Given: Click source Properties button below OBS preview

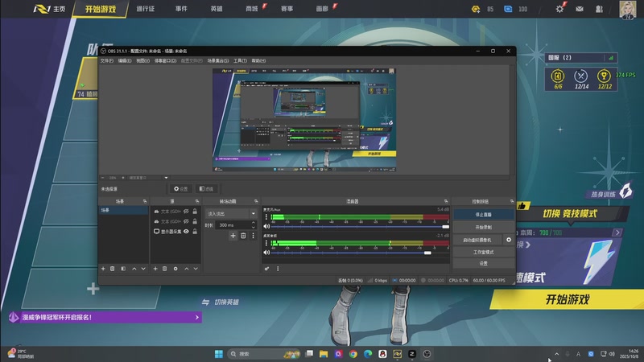Looking at the screenshot, I should (x=180, y=189).
